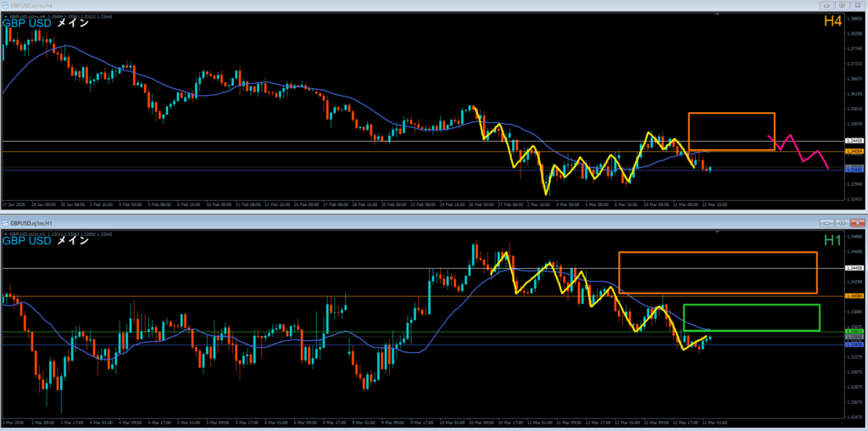
Task: Click the 1.32475 price axis label in the H1 chart
Action: [854, 417]
